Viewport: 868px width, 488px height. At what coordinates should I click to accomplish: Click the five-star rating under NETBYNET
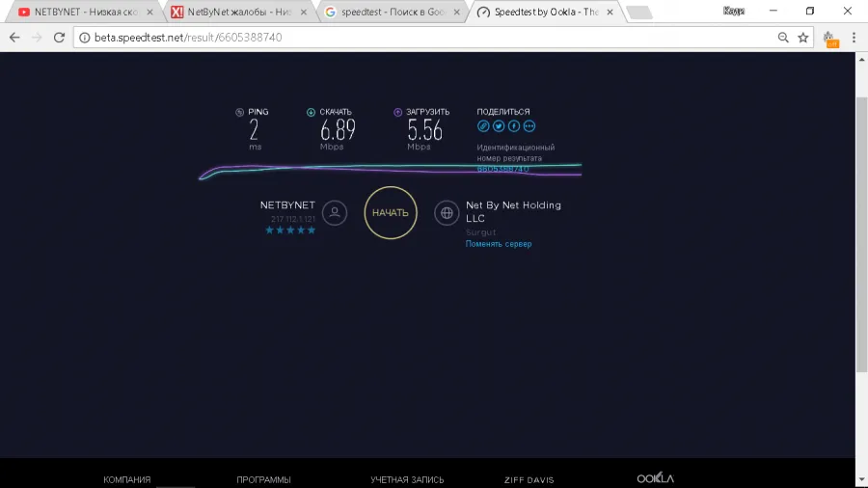[290, 230]
